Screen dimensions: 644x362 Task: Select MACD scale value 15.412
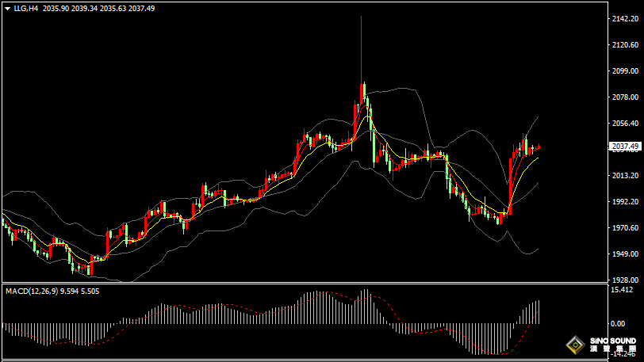tap(622, 290)
